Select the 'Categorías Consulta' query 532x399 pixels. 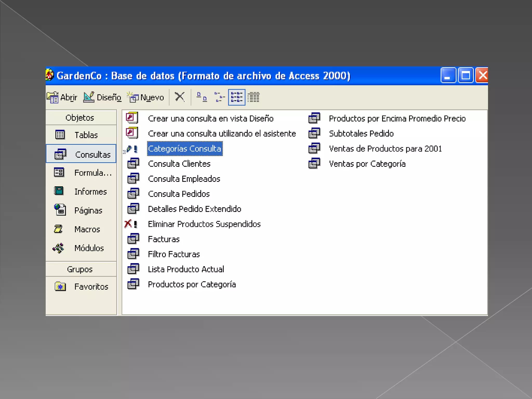coord(185,149)
